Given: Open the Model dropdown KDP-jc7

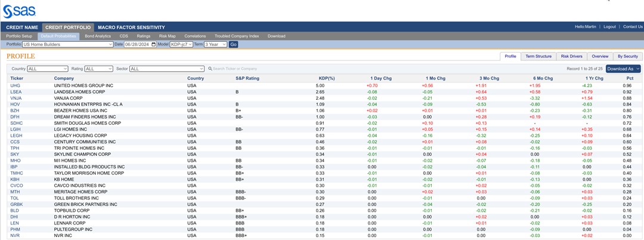Looking at the screenshot, I should click(x=181, y=44).
